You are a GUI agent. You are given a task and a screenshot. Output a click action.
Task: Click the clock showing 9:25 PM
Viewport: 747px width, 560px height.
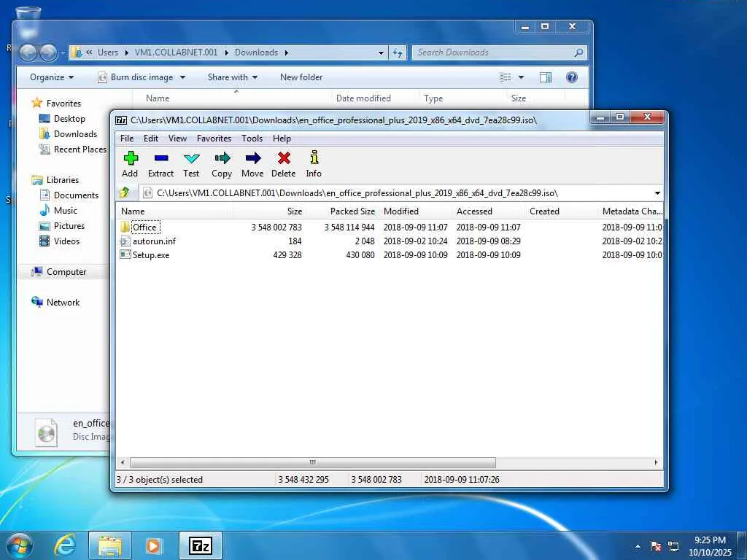point(709,540)
